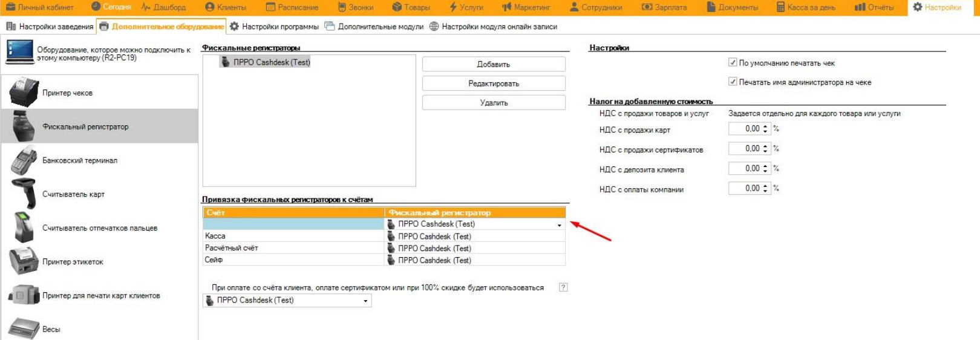Select the Принтер чеков device icon

point(24,93)
